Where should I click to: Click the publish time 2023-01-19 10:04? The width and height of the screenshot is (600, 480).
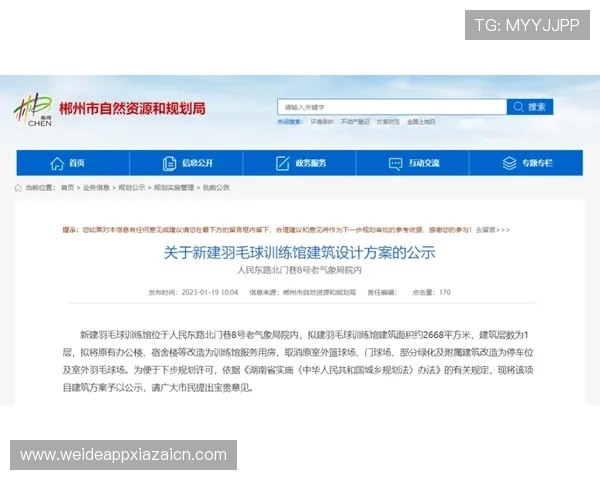tap(210, 292)
